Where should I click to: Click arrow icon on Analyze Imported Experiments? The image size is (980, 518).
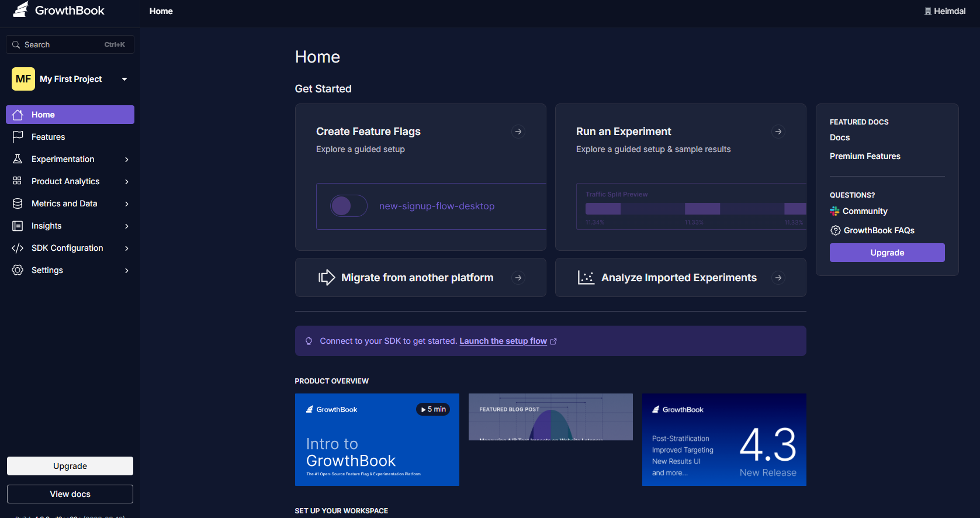778,278
